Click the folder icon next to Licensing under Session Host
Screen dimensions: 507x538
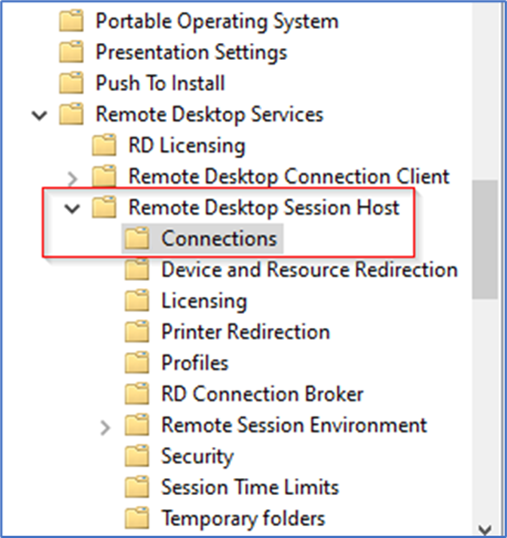pos(137,300)
